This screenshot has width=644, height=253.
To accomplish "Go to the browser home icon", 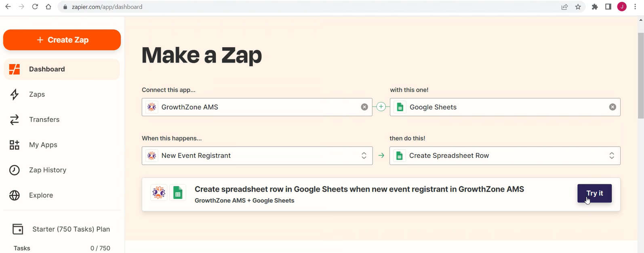I will pyautogui.click(x=48, y=7).
